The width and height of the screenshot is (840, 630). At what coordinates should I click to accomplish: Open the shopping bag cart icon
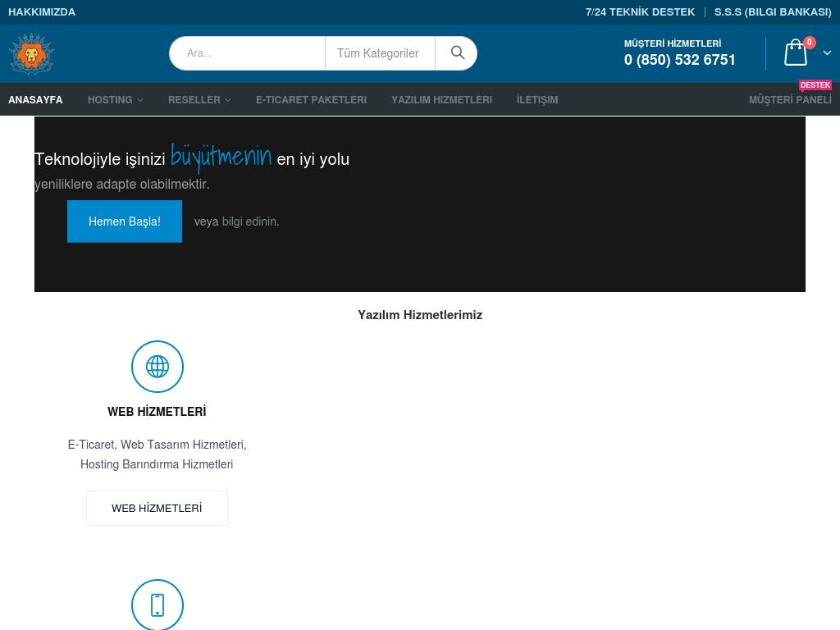[795, 53]
